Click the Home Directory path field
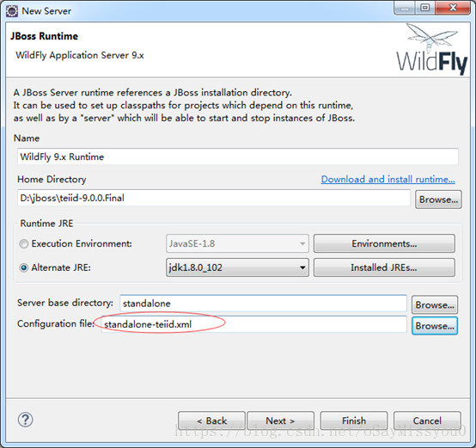The image size is (476, 448). point(214,198)
